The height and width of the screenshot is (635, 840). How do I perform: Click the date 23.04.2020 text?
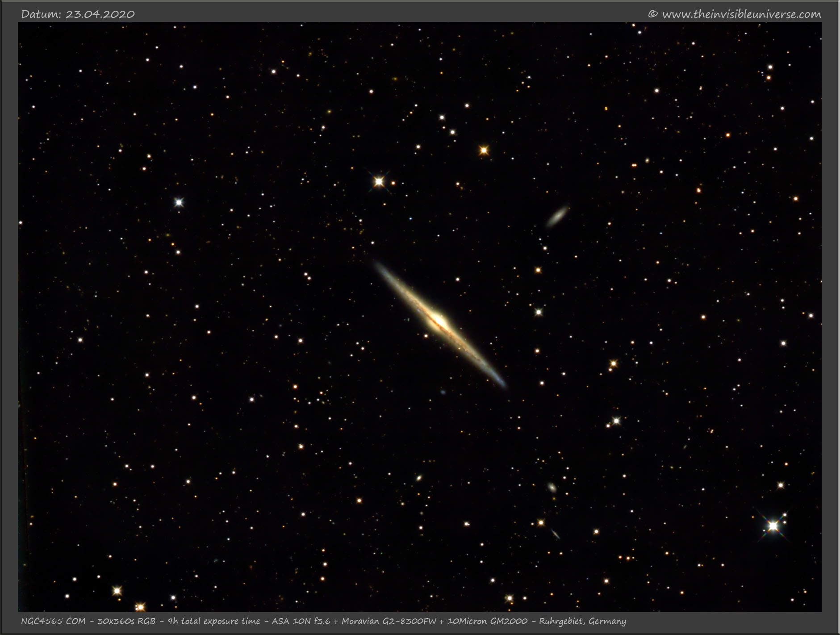pyautogui.click(x=100, y=14)
